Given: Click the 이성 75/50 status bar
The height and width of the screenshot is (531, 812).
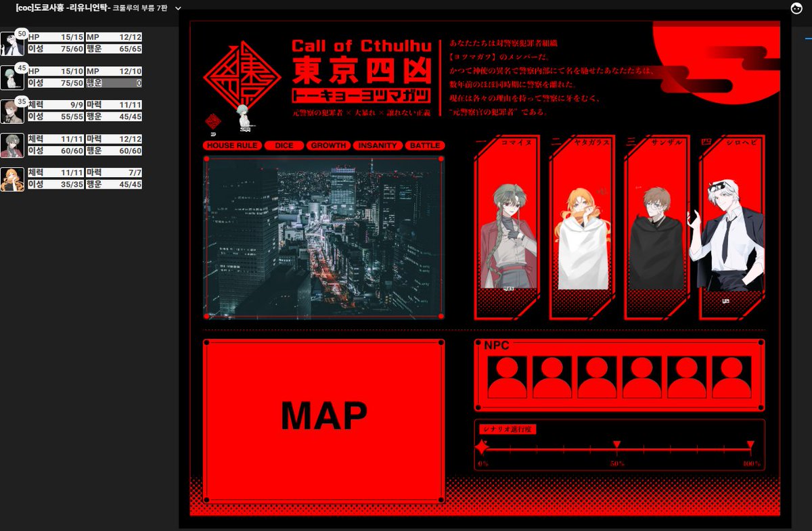Looking at the screenshot, I should 55,83.
